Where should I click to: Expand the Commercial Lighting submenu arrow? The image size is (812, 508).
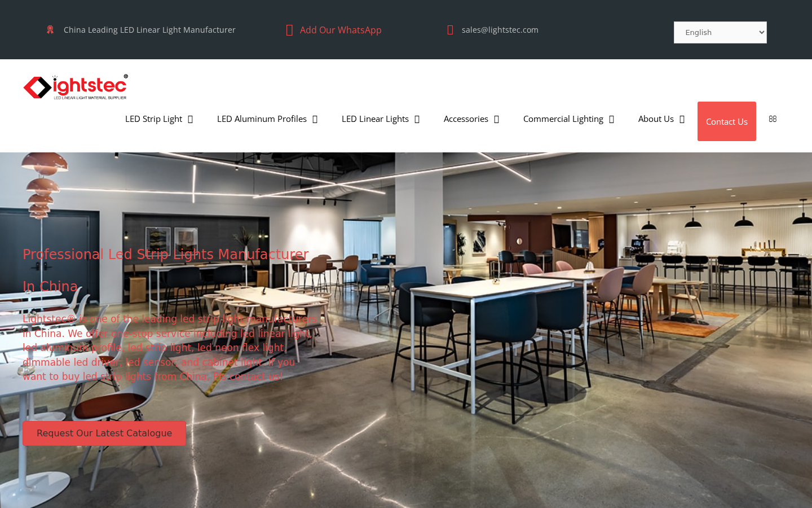click(x=612, y=119)
